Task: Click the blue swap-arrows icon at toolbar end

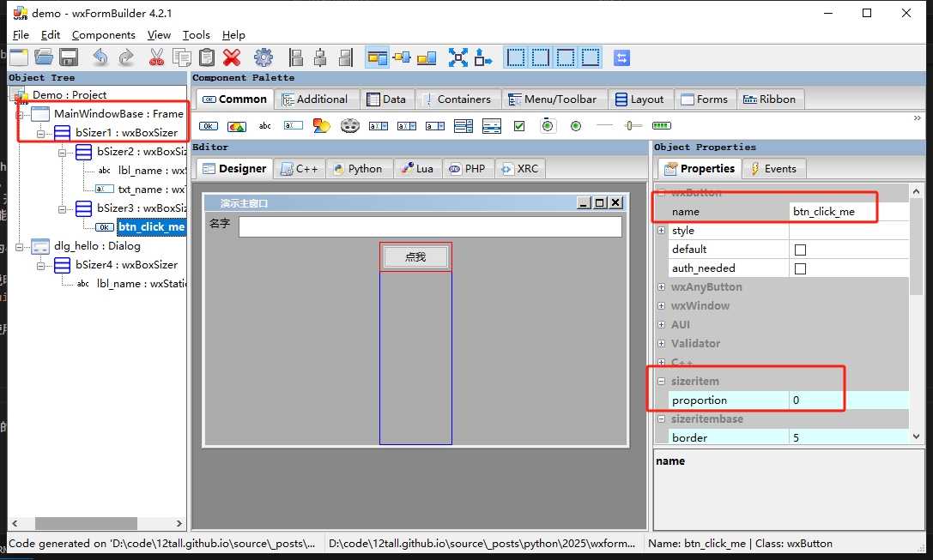Action: [621, 57]
